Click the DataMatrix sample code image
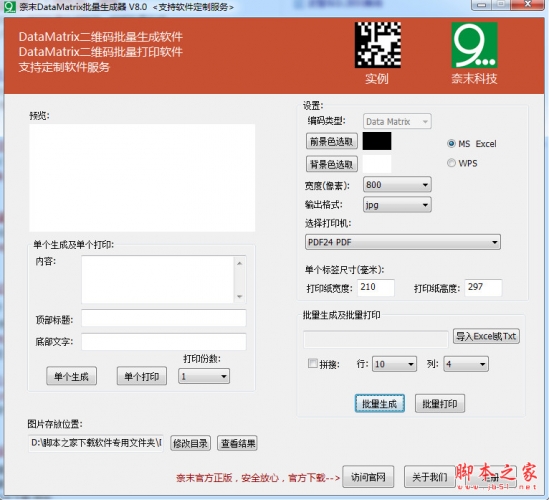Viewport: 549px width, 500px height. [377, 45]
